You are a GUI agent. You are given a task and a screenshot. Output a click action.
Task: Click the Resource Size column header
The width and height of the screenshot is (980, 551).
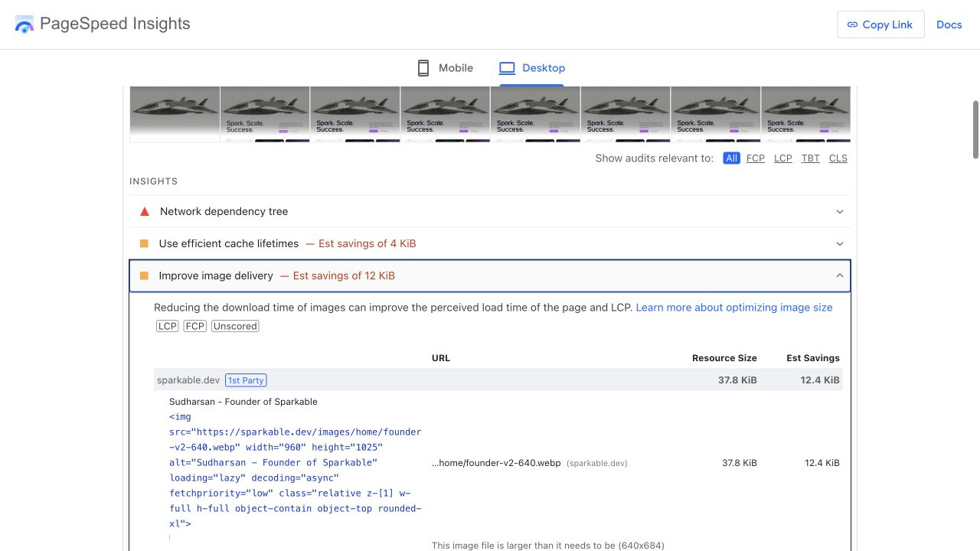point(724,358)
